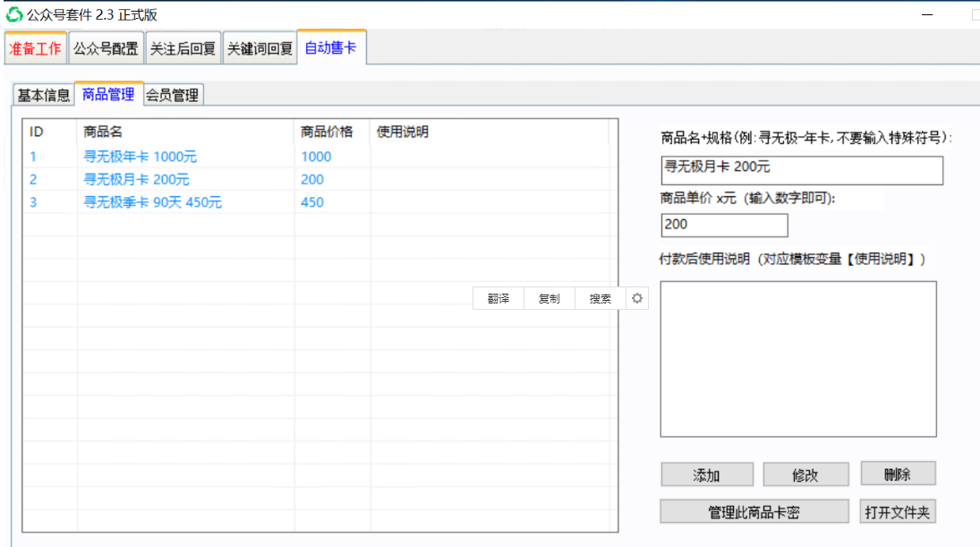980x547 pixels.
Task: Select the 商品管理 sub-tab
Action: (107, 95)
